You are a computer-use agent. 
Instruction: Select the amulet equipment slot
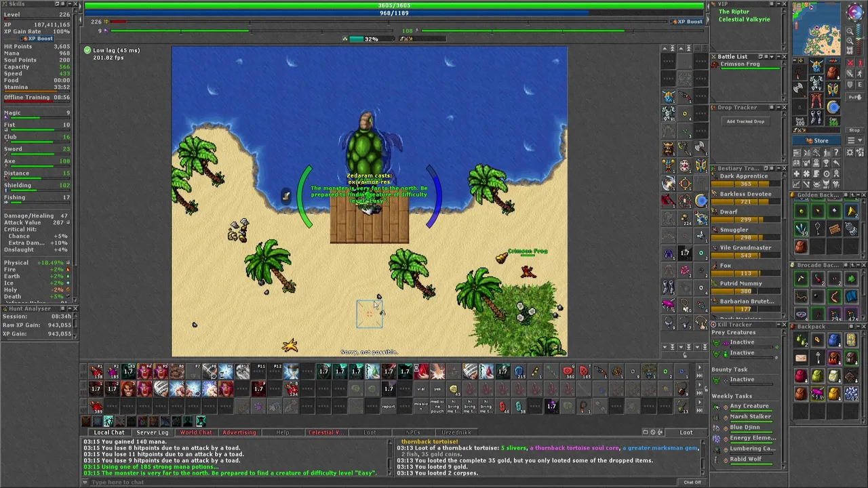(x=800, y=73)
